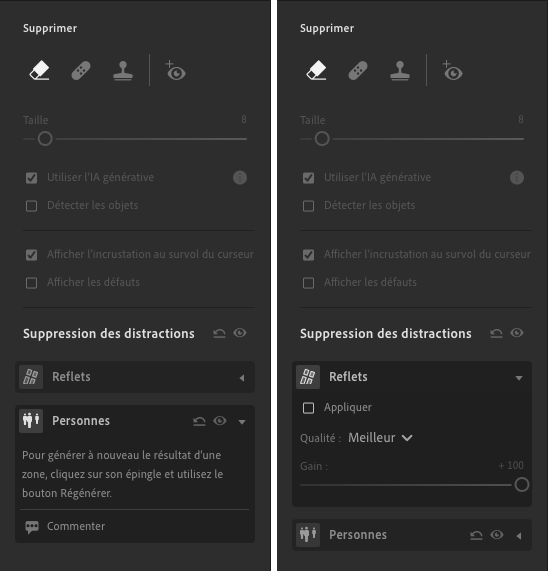Check Détecter les objets in left panel
The image size is (548, 571).
[31, 206]
